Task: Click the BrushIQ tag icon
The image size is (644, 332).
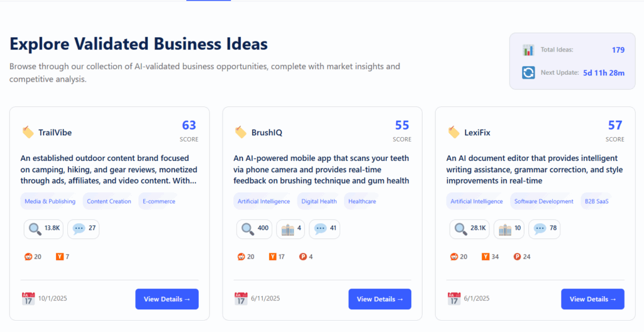Action: click(x=241, y=132)
